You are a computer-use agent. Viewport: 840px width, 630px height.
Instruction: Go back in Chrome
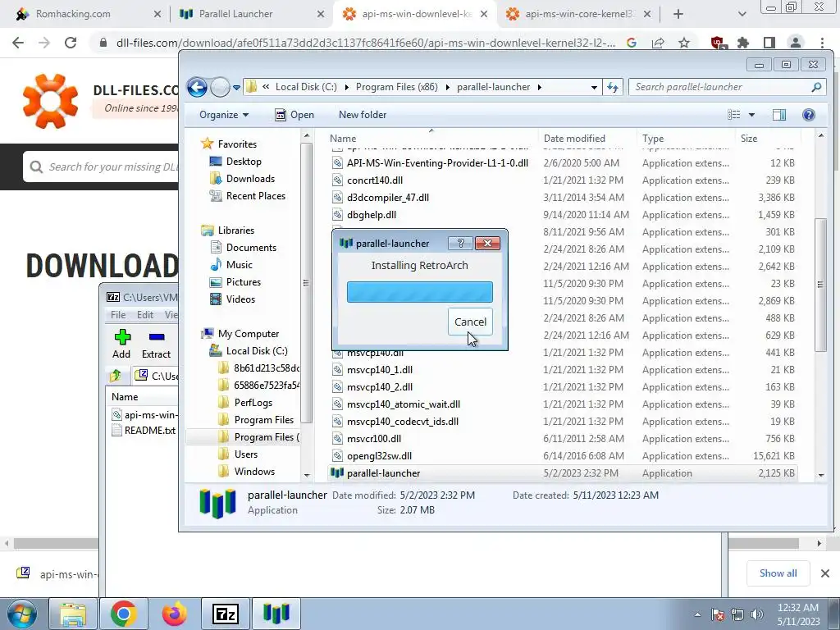coord(18,43)
